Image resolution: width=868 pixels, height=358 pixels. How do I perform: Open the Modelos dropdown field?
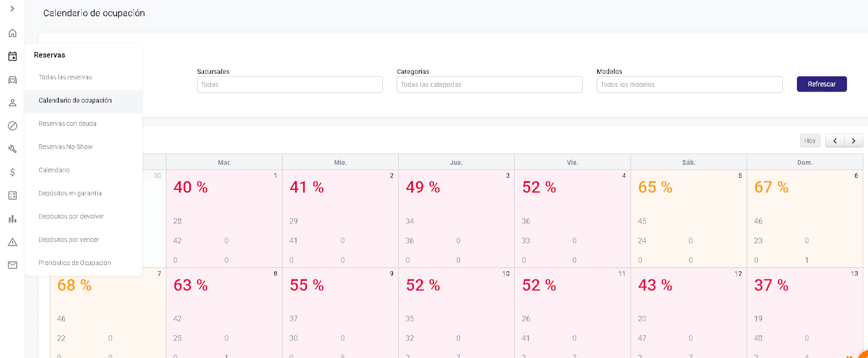click(689, 85)
